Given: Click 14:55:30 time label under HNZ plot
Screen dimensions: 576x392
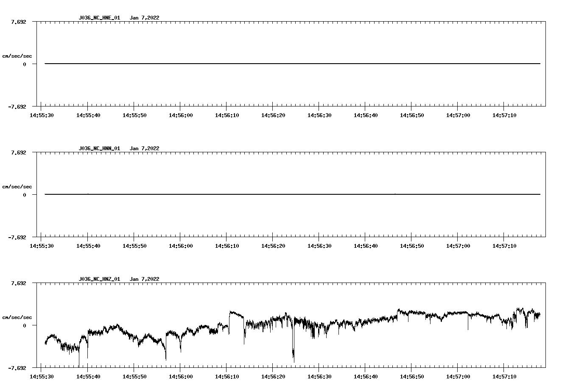Looking at the screenshot, I should pos(41,377).
